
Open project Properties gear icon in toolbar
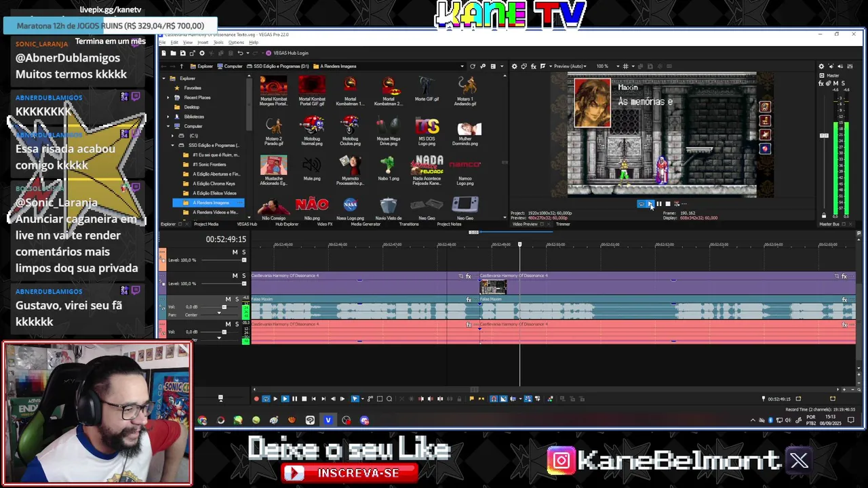click(x=202, y=53)
